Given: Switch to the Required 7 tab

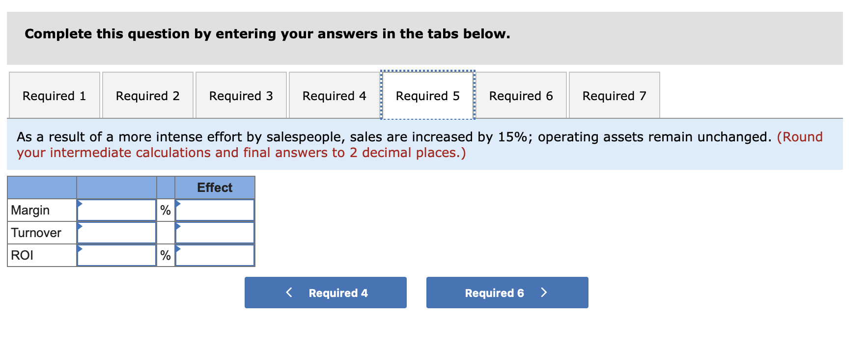Looking at the screenshot, I should coord(615,95).
